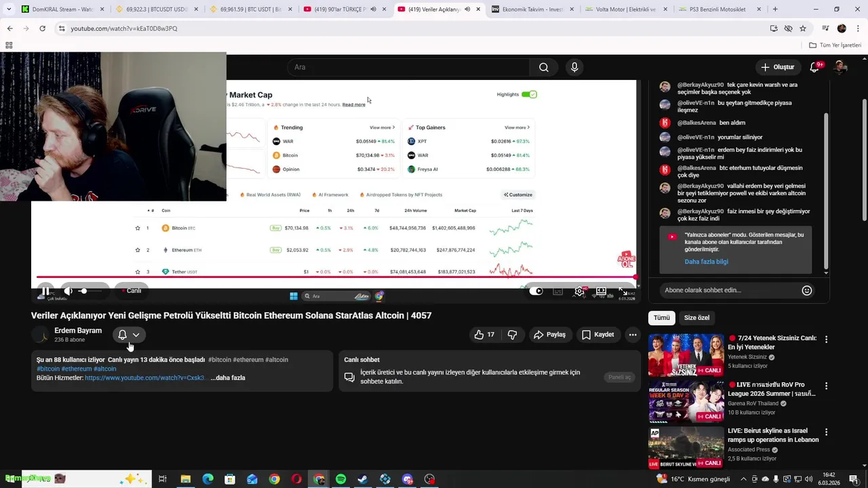Open subtitles icon in player controls

coord(557,291)
